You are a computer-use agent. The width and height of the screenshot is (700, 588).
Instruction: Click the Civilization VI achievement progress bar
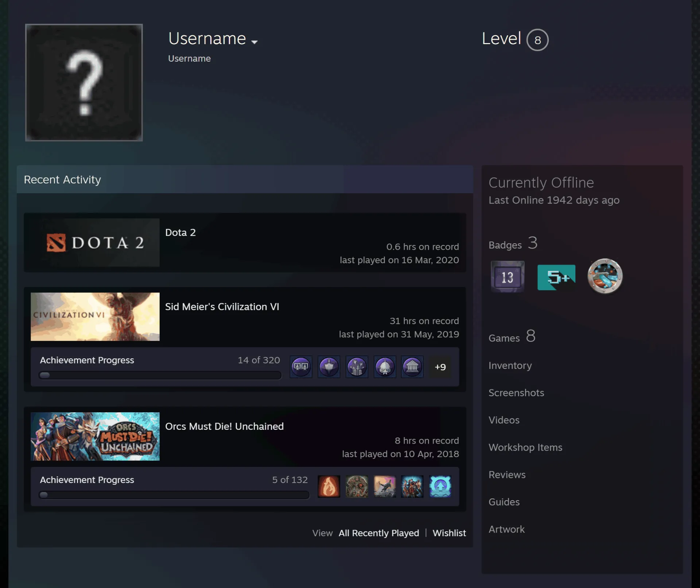click(160, 375)
